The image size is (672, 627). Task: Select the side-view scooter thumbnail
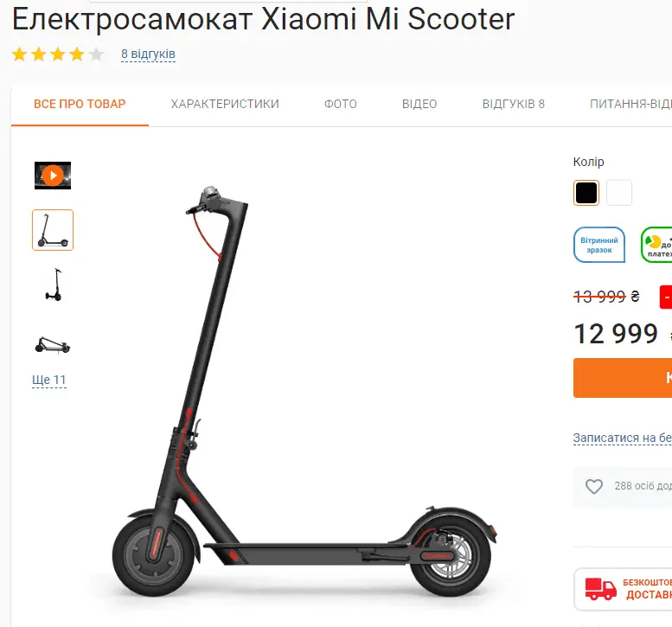pyautogui.click(x=53, y=230)
